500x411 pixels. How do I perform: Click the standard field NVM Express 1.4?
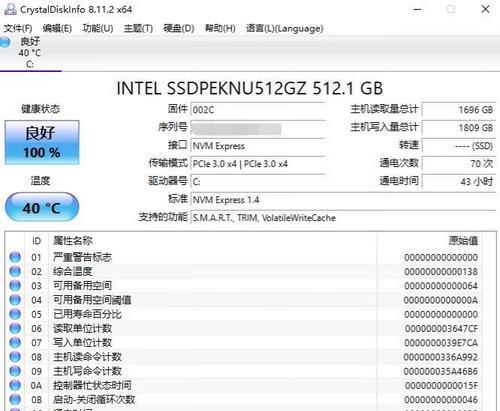343,200
